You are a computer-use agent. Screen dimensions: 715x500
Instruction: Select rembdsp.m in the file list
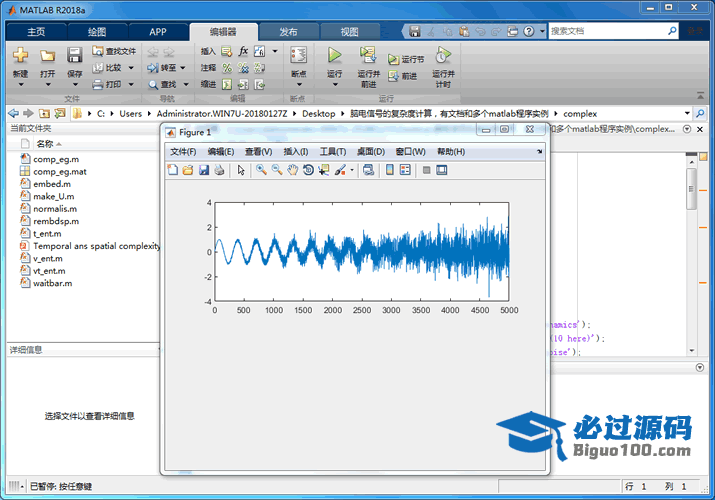click(56, 221)
